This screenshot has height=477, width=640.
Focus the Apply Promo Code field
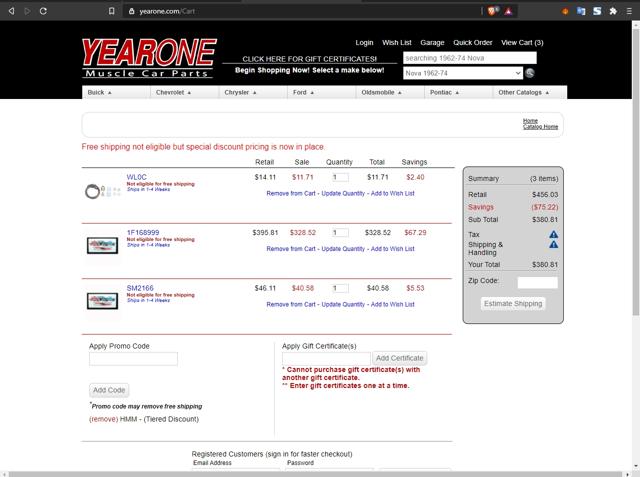[133, 359]
